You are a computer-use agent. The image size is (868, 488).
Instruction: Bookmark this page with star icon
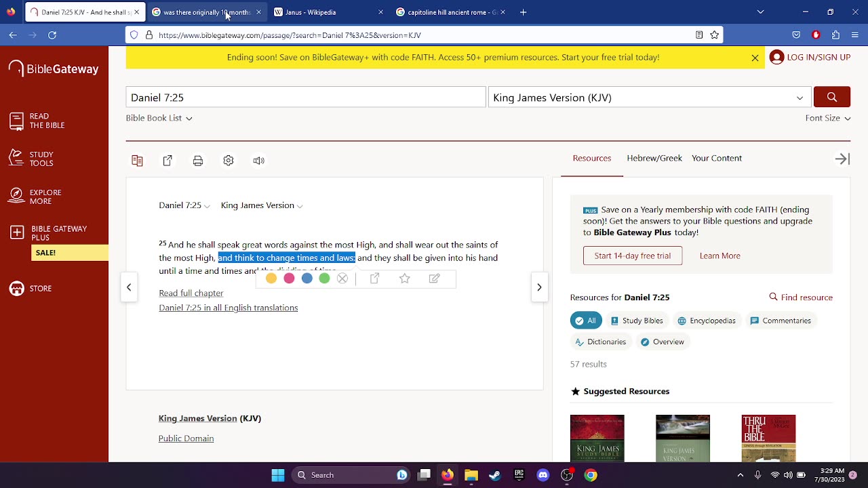click(x=714, y=35)
